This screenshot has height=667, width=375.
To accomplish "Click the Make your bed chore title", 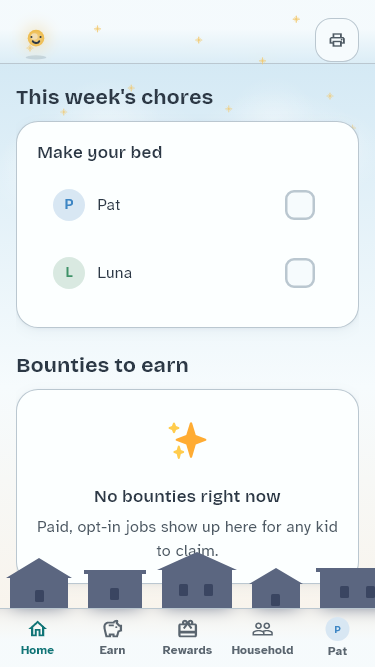I will (100, 152).
